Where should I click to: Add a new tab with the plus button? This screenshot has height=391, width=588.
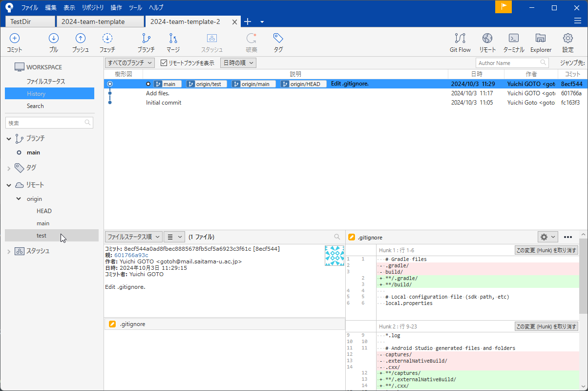(248, 22)
